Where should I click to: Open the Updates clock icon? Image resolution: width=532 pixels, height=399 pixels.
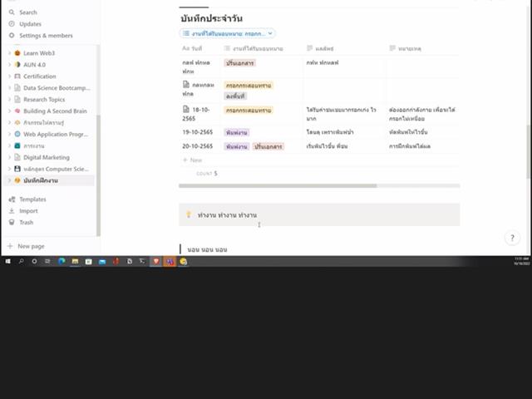click(x=12, y=24)
